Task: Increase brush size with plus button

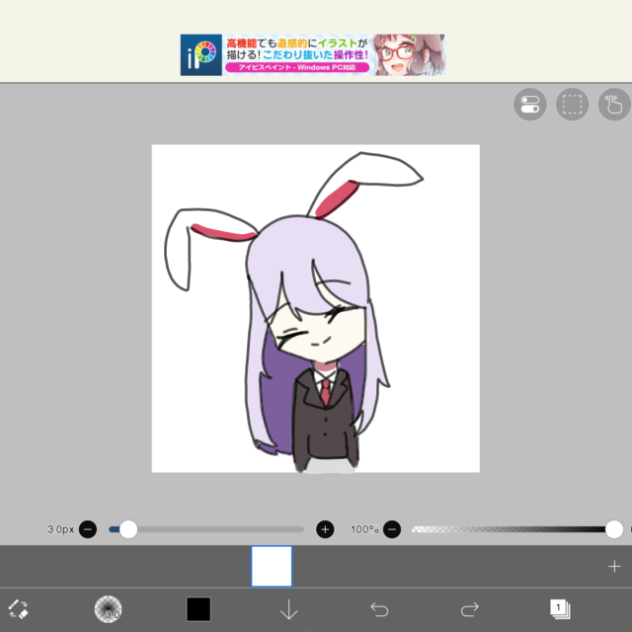Action: point(325,529)
